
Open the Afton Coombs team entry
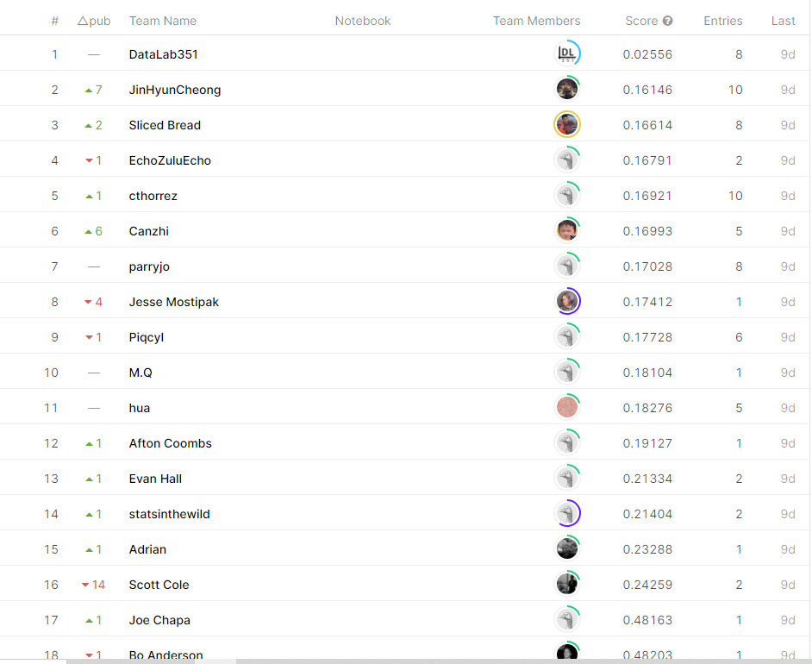coord(170,443)
